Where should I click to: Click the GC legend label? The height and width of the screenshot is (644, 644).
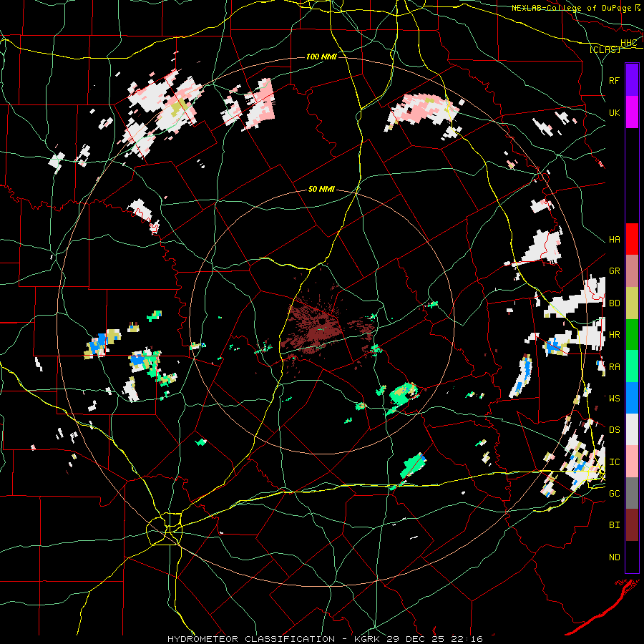(x=615, y=494)
